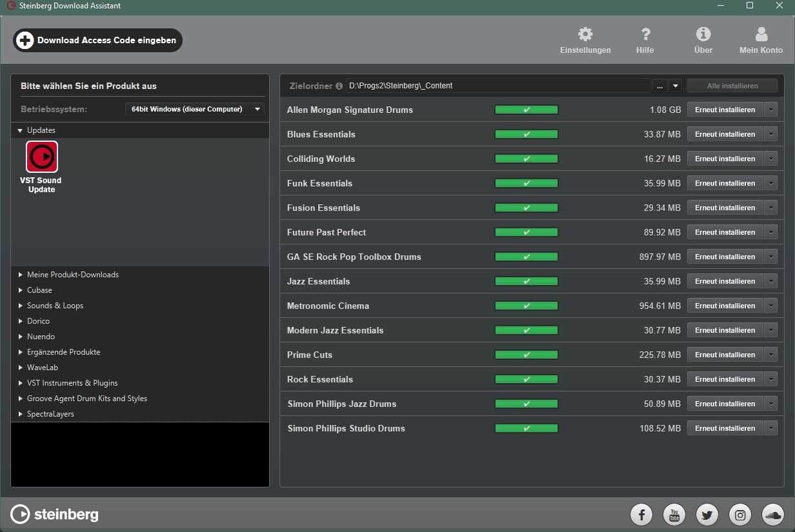
Task: Open dropdown arrow for Fusion Essentials install
Action: coord(771,208)
